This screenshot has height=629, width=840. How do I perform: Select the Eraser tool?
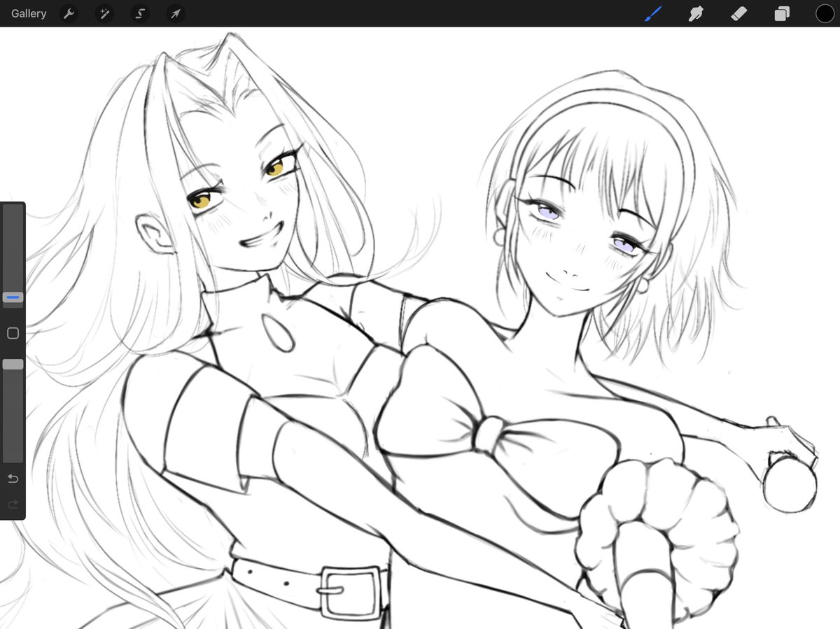coord(739,13)
